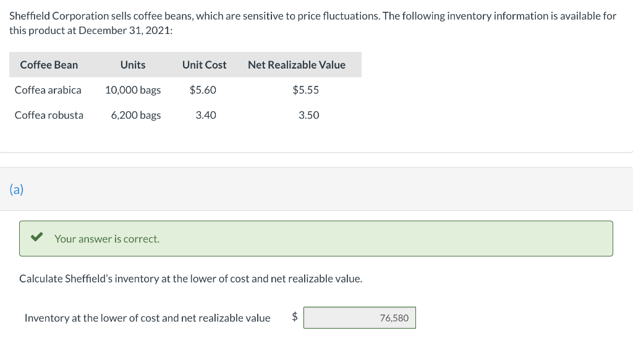Click the Net Realizable Value header
This screenshot has height=364, width=633.
(x=296, y=65)
